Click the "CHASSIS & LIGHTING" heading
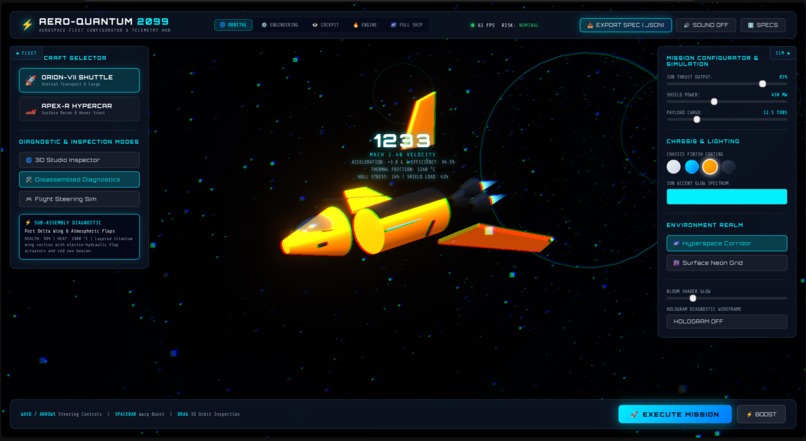 (703, 141)
